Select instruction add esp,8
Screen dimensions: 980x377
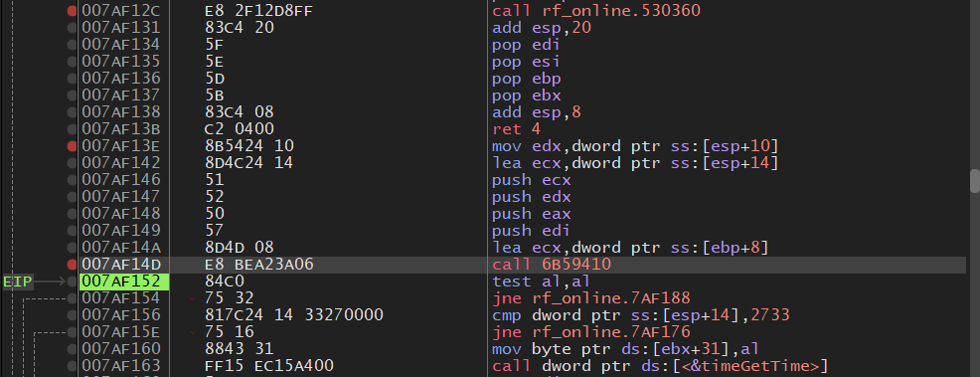click(x=537, y=112)
